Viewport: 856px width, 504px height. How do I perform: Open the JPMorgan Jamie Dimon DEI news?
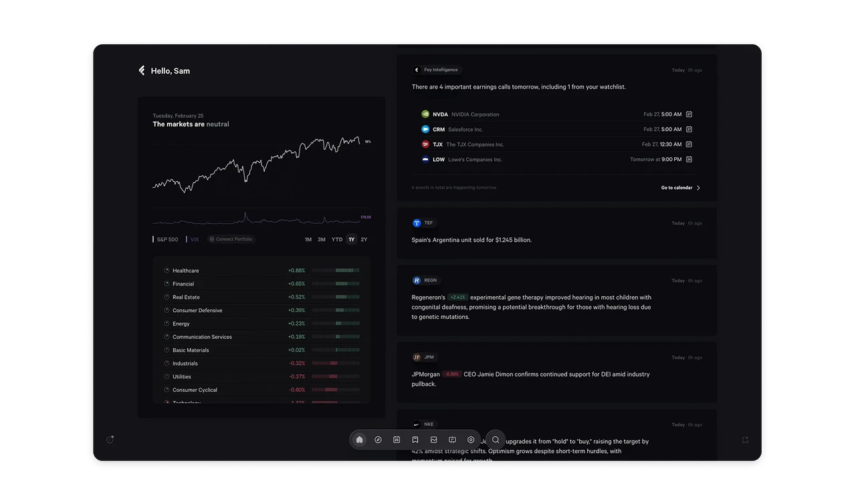556,372
